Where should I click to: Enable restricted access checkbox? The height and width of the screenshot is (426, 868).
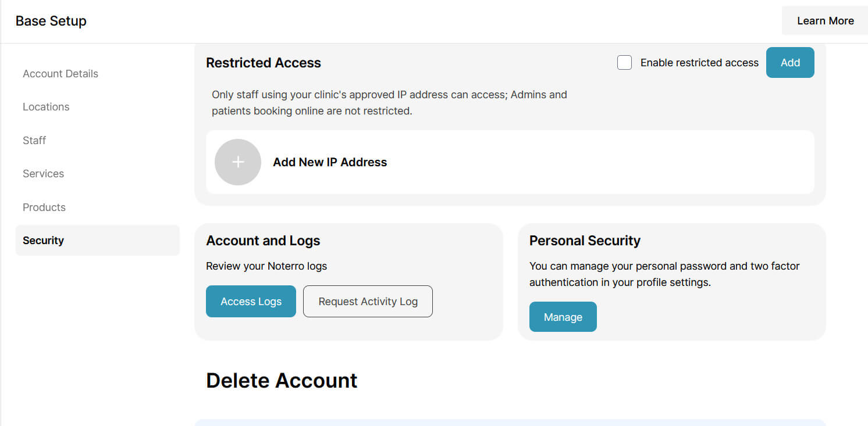(x=624, y=62)
